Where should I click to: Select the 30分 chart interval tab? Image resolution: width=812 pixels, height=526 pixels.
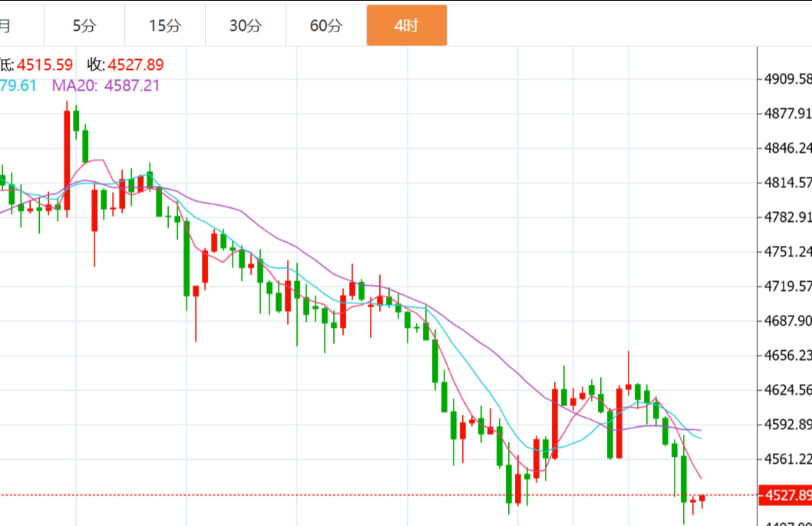246,25
